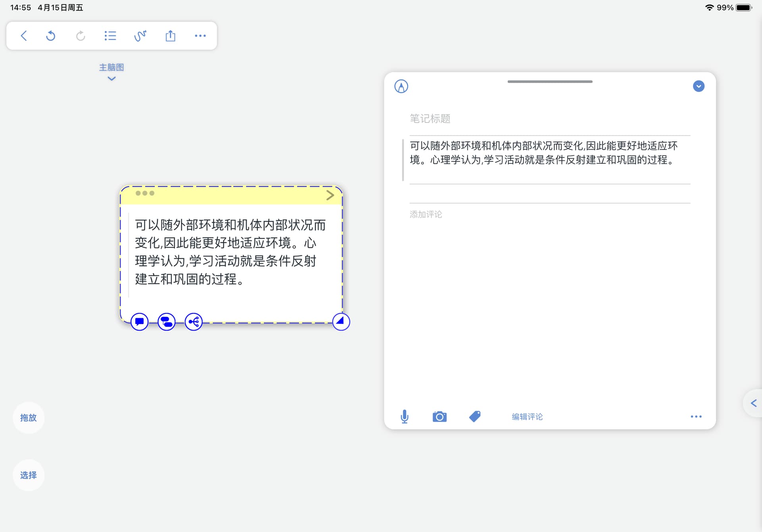
Task: Click the 编辑评论 link
Action: coord(527,417)
